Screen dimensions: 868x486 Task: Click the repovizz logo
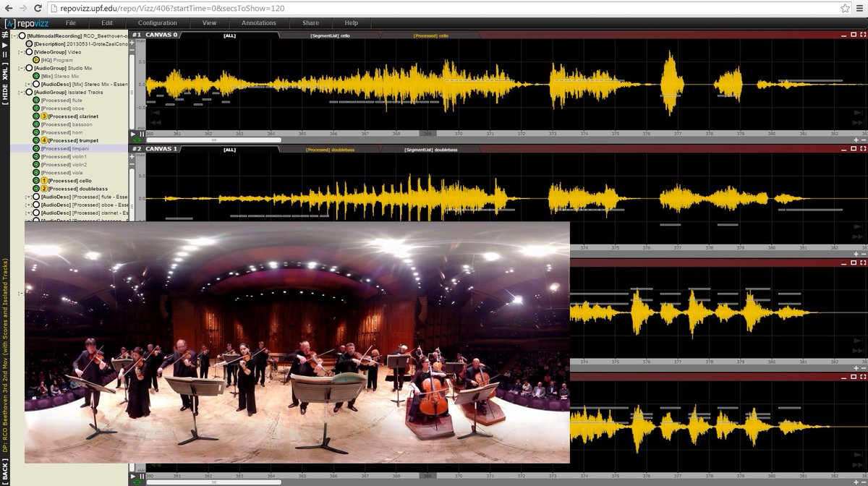[25, 23]
